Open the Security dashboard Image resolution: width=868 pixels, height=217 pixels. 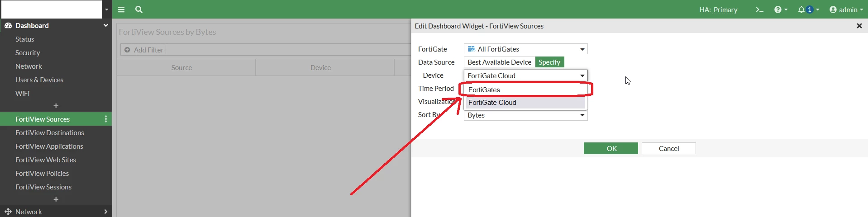coord(28,53)
